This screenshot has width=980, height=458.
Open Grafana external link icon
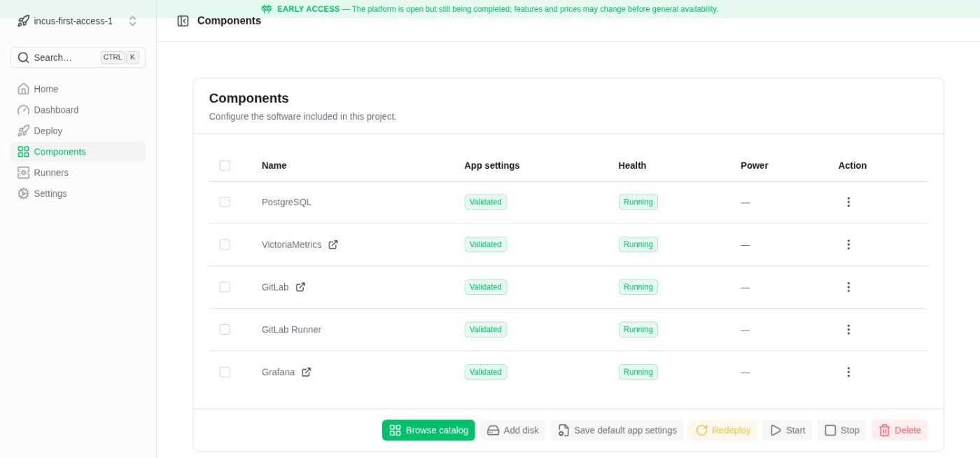point(306,372)
